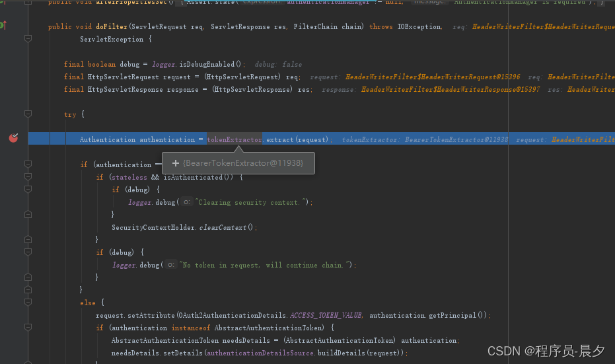Click inline value HeaderWriterFilter$HeaderWriterResponse@15397
Image resolution: width=615 pixels, height=364 pixels.
pyautogui.click(x=451, y=89)
